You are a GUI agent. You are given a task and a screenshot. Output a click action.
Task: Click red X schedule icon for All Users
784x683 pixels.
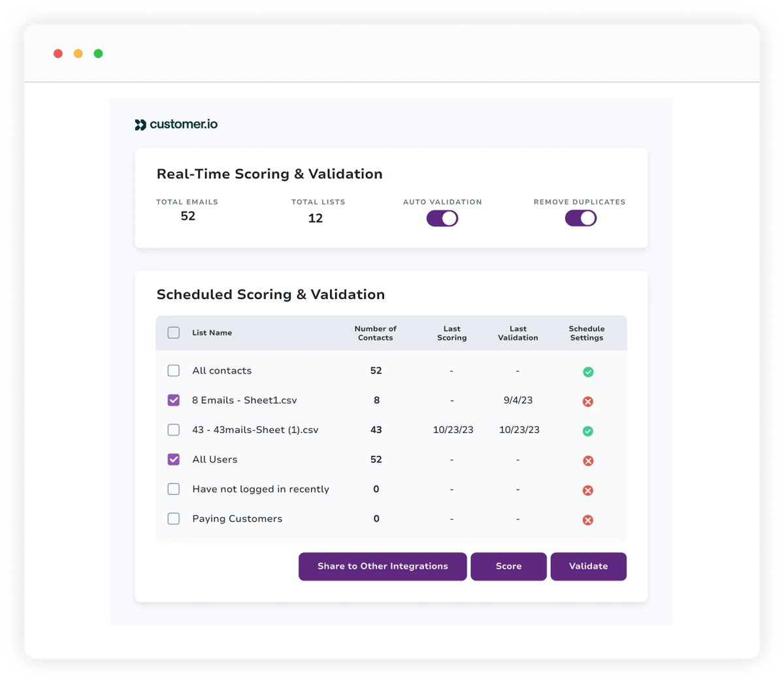[588, 461]
